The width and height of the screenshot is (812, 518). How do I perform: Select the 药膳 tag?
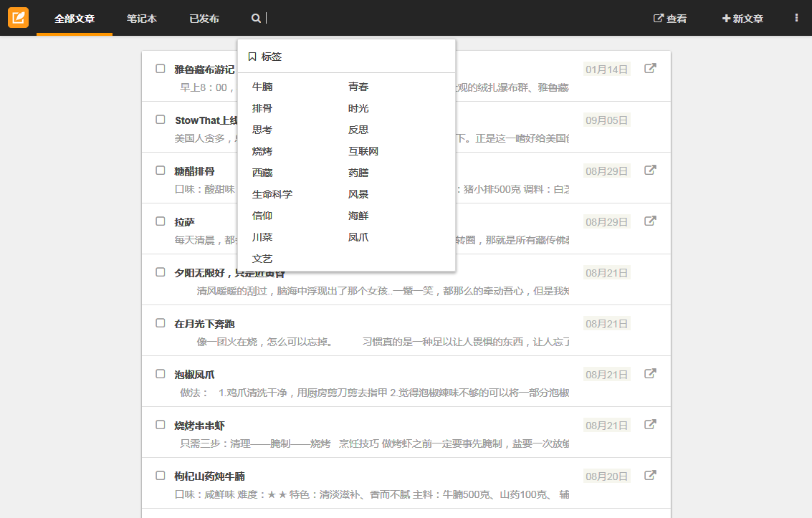click(358, 173)
